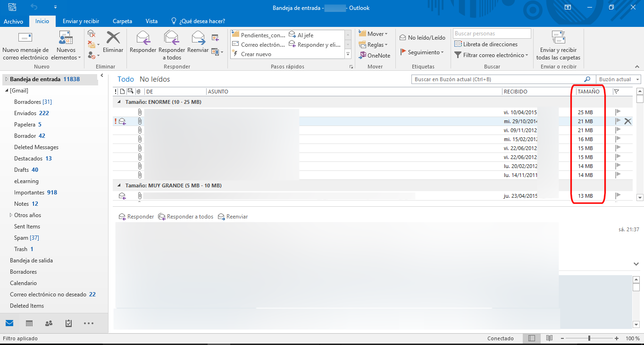Run the Responder y eli... quick step

[x=314, y=45]
